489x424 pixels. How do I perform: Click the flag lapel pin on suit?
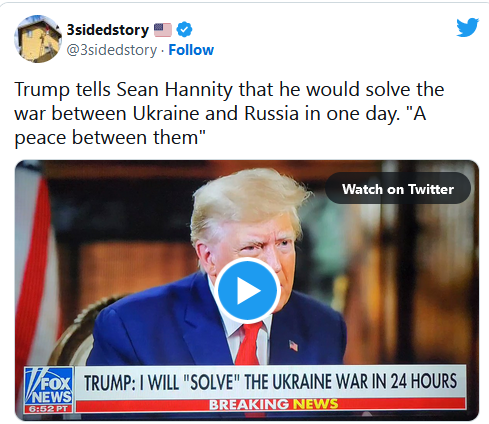coord(293,345)
